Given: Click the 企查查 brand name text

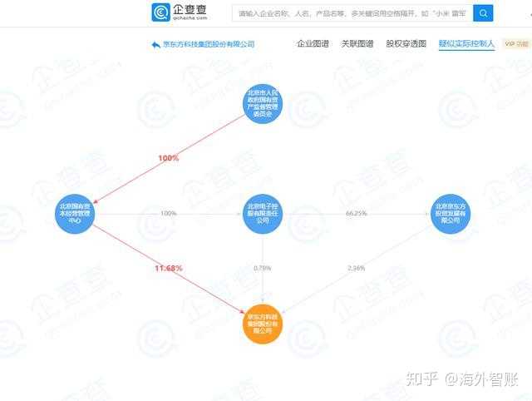Looking at the screenshot, I should click(190, 9).
